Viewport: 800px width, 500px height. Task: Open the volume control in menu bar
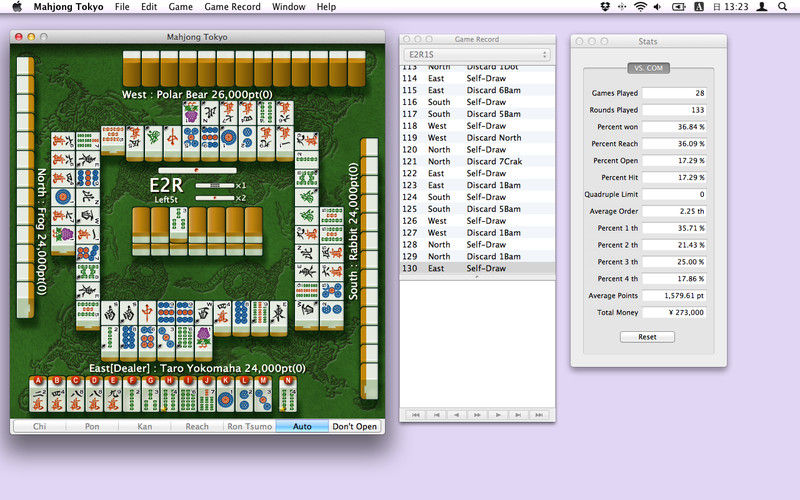click(x=658, y=7)
